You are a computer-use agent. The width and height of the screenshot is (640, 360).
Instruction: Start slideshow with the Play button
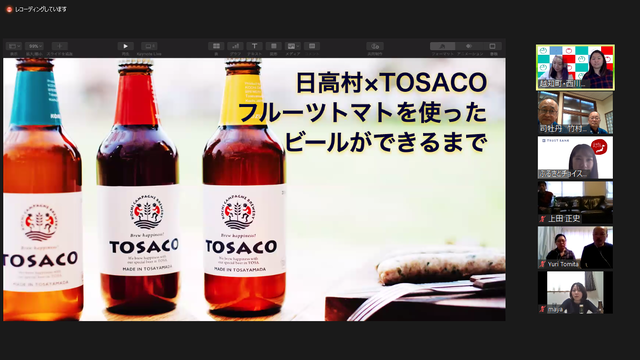coord(125,46)
